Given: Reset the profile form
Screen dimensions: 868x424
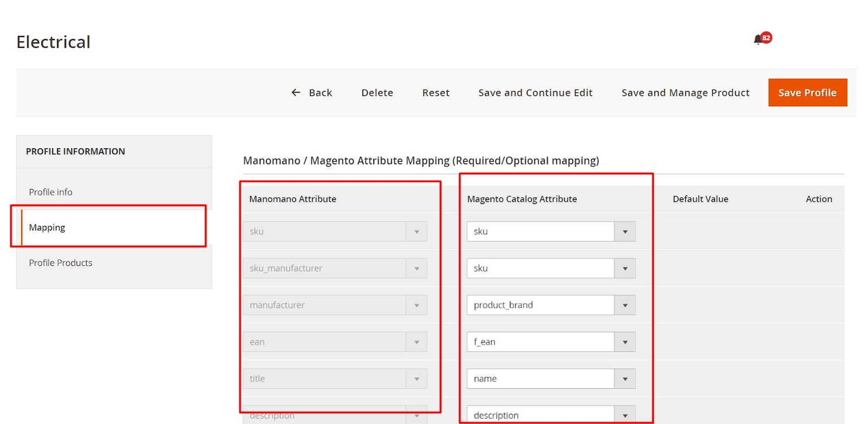Looking at the screenshot, I should point(436,93).
